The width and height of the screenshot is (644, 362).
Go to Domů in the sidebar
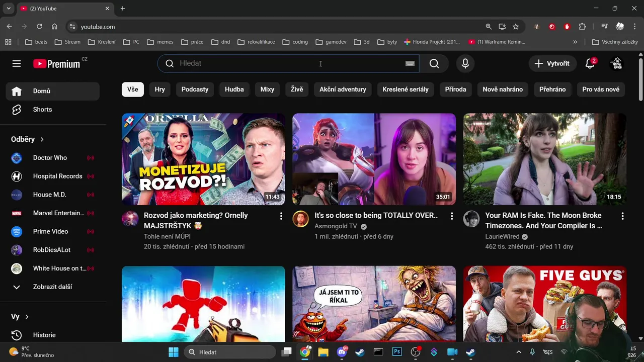point(53,91)
